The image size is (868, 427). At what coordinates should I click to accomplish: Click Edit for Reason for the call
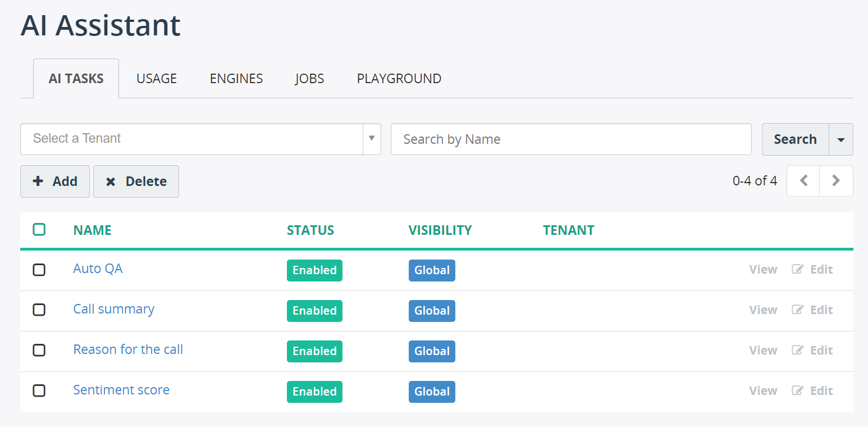[812, 351]
